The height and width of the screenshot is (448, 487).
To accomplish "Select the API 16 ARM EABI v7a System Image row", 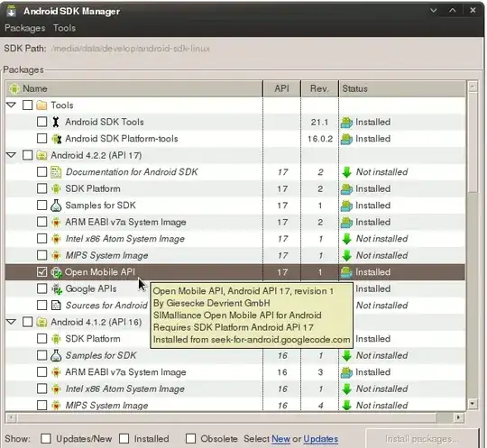I will tap(235, 372).
